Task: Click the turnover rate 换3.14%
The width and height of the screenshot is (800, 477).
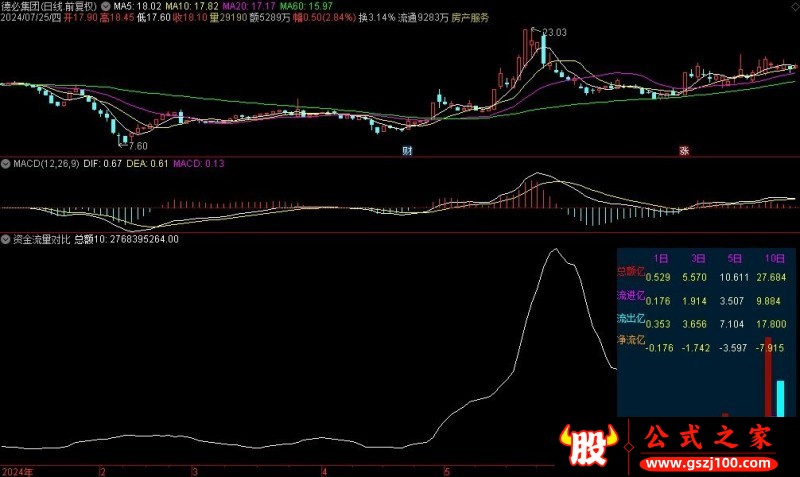Action: coord(377,18)
